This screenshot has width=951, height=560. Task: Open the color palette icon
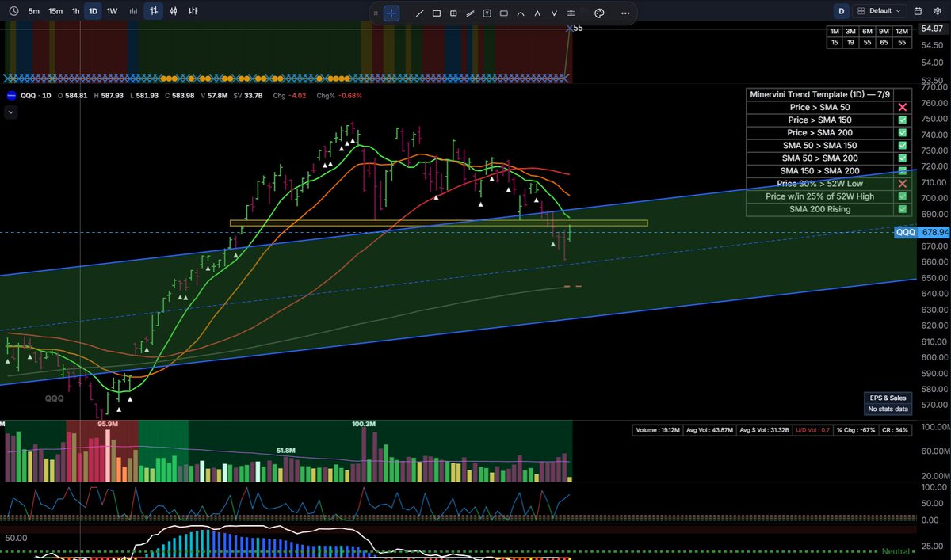[x=599, y=13]
